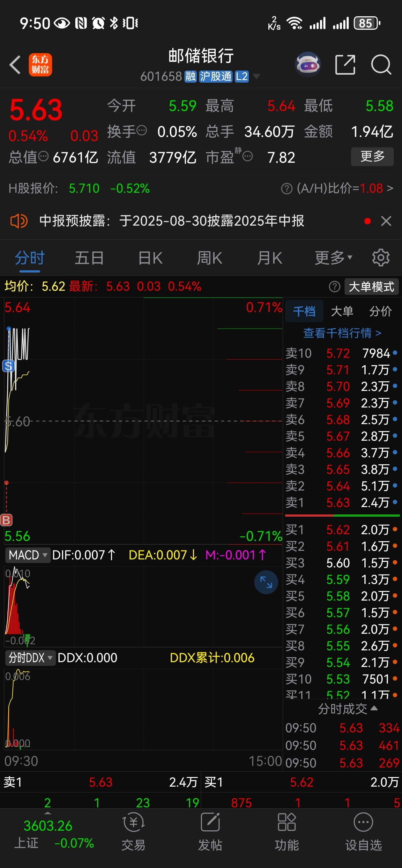Open the search magnifier icon
Screen dimensions: 402x868
(x=381, y=64)
